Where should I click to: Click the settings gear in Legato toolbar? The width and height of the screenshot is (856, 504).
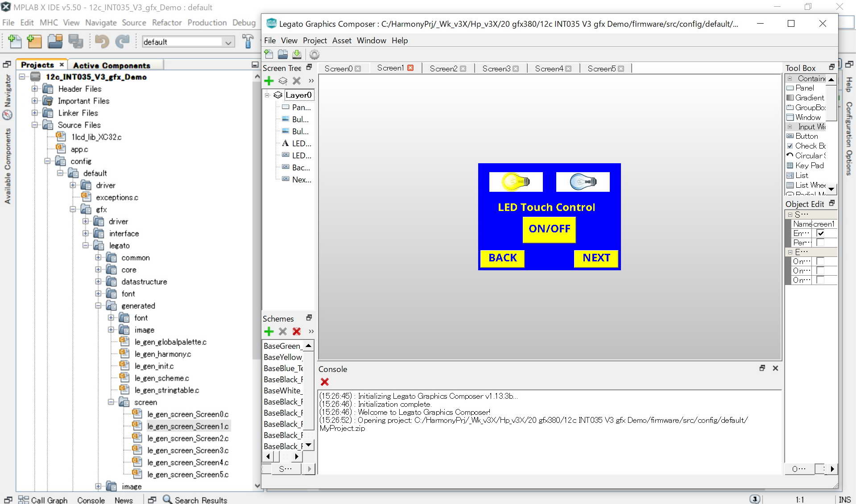[314, 54]
